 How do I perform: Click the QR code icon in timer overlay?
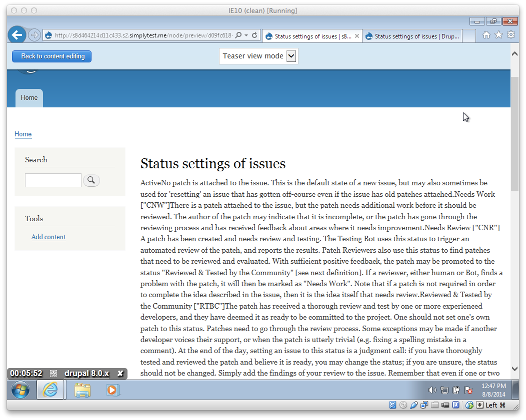[53, 374]
